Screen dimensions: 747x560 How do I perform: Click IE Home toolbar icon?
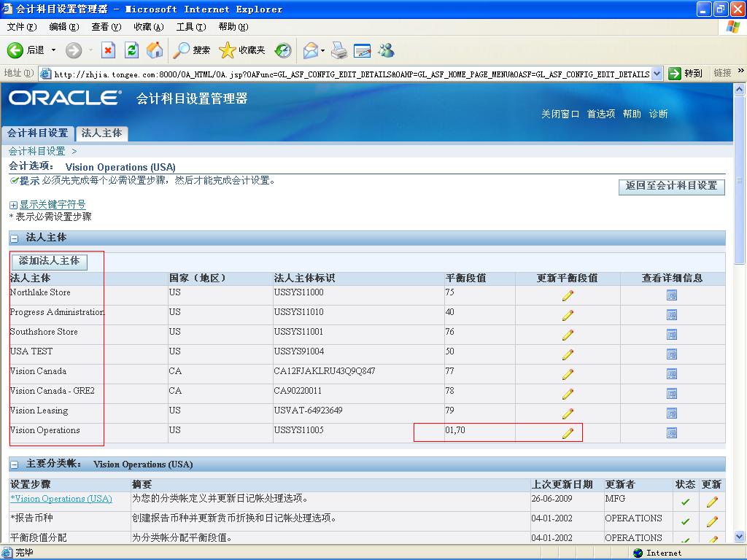pos(155,50)
